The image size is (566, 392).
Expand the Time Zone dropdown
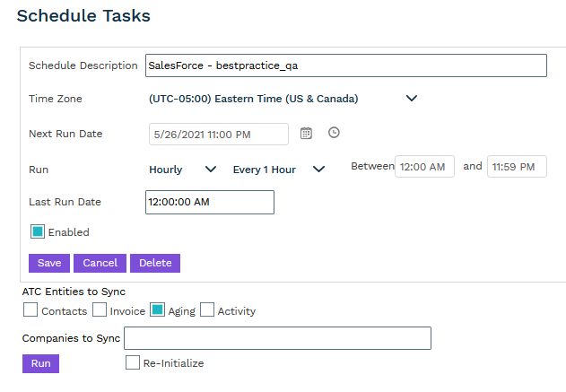pyautogui.click(x=412, y=99)
